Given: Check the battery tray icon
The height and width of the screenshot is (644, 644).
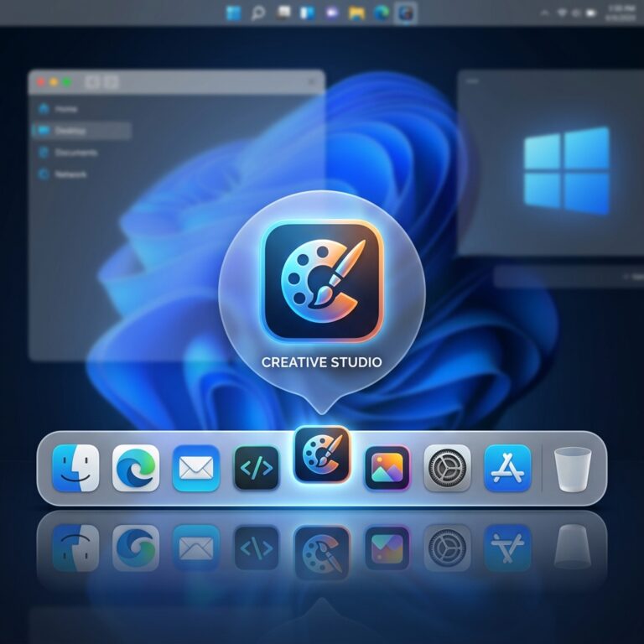Looking at the screenshot, I should (x=590, y=13).
